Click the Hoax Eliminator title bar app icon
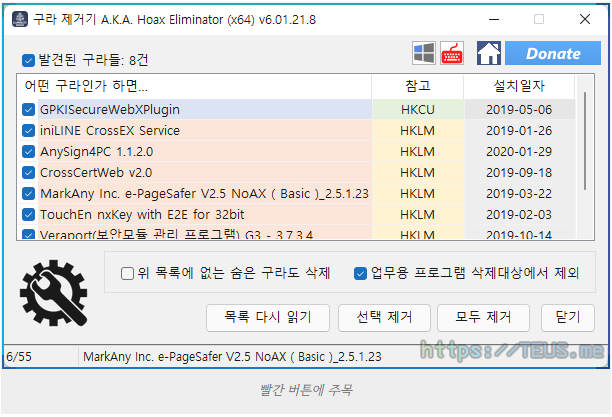Viewport: 612px width, 417px height. coord(20,19)
